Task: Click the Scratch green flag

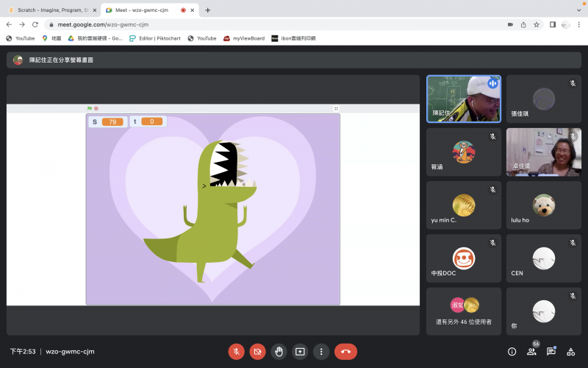Action: coord(90,108)
